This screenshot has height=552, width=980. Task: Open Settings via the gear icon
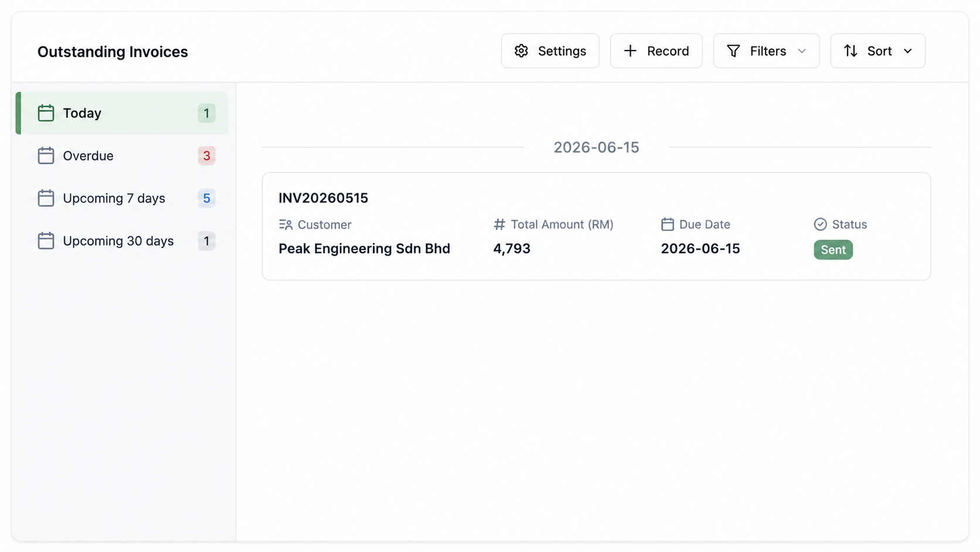(x=521, y=51)
